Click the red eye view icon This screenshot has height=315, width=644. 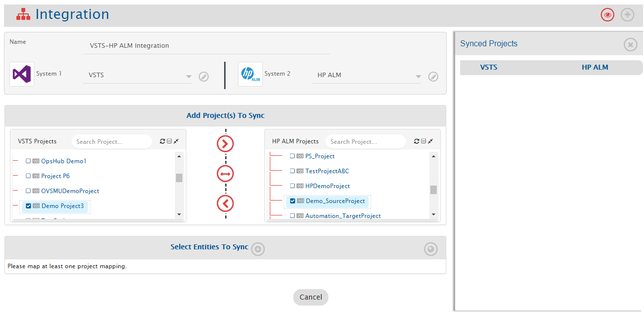click(607, 15)
